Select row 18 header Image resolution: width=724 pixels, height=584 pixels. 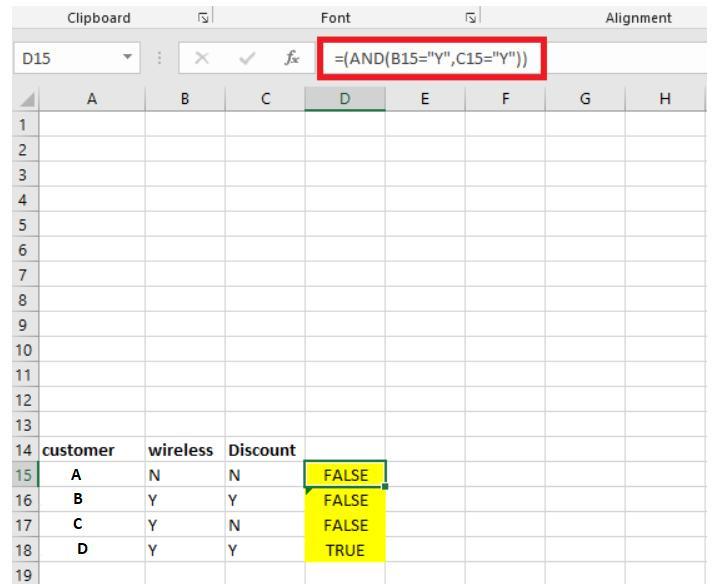tap(26, 549)
